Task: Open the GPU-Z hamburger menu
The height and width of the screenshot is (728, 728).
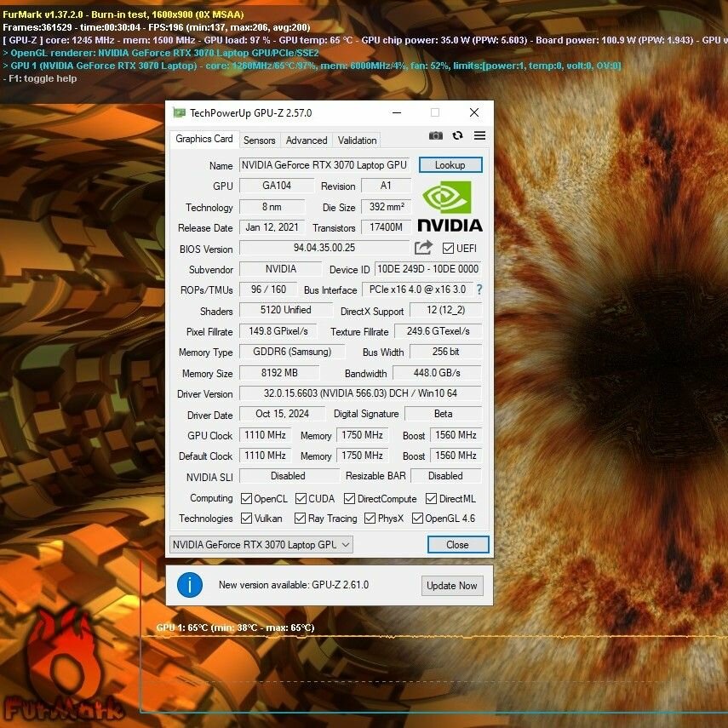Action: coord(479,135)
